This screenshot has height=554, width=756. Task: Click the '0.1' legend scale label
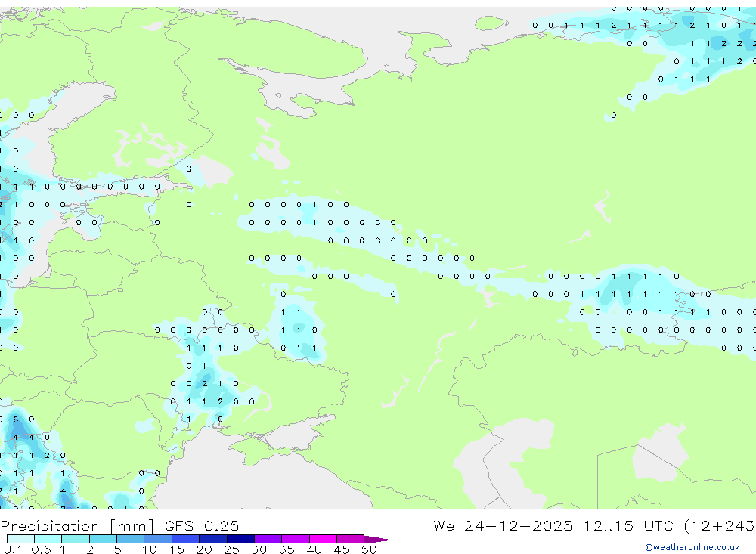13,549
